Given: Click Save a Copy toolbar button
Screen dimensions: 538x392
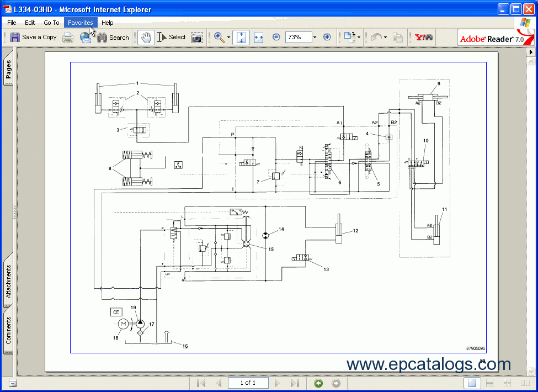Looking at the screenshot, I should (x=33, y=37).
